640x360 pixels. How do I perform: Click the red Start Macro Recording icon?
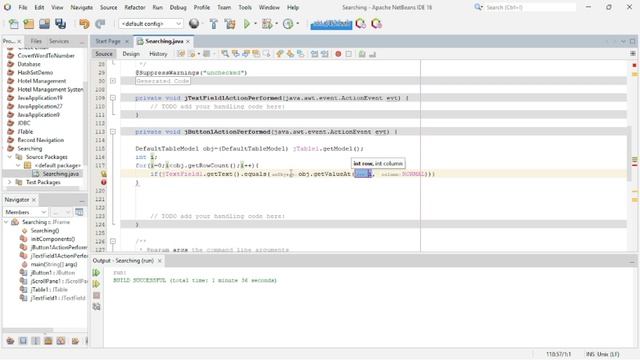click(x=338, y=54)
